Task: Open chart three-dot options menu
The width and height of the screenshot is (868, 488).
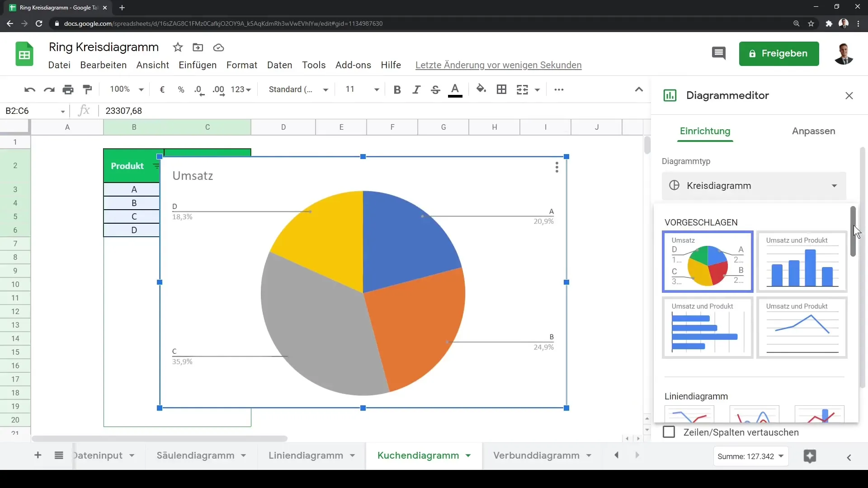Action: pos(557,167)
